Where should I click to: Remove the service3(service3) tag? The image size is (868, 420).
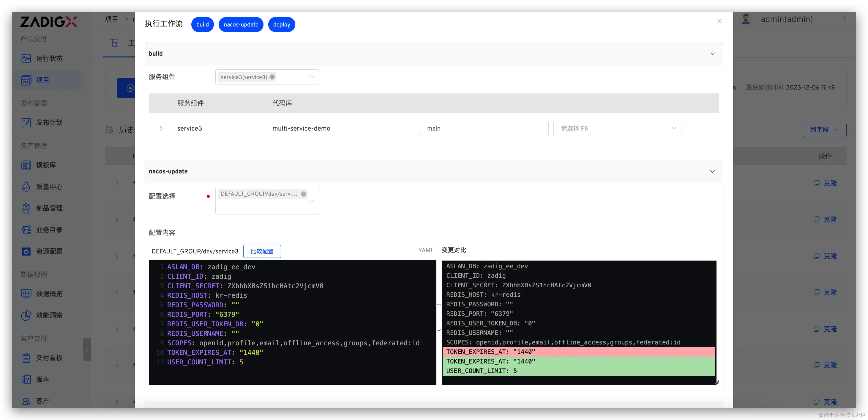pyautogui.click(x=272, y=77)
